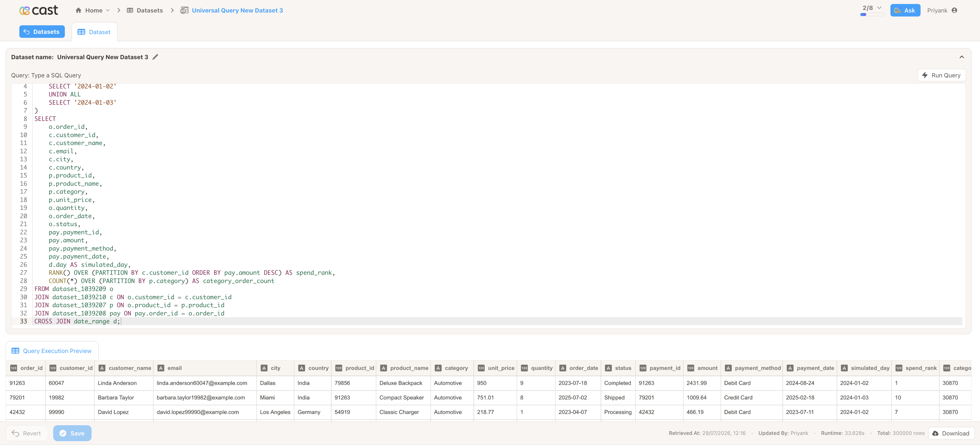The image size is (980, 446).
Task: Click the text type icon on city column
Action: point(264,368)
